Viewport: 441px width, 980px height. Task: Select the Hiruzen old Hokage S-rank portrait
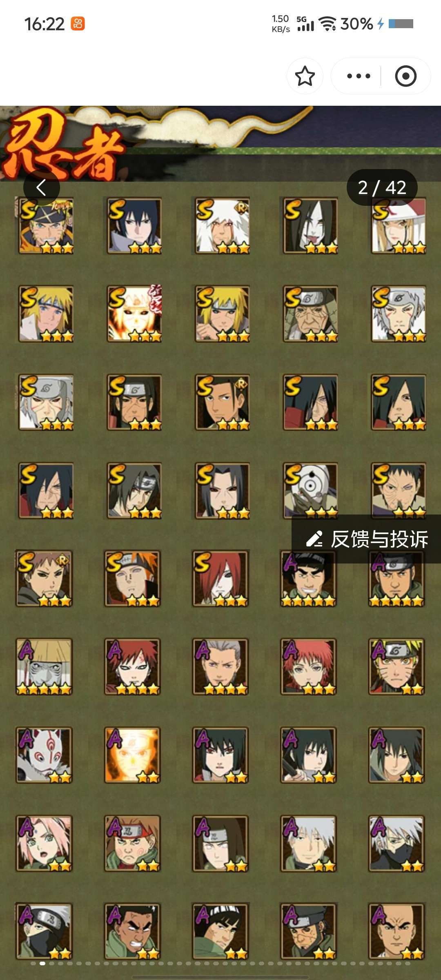coord(311,314)
